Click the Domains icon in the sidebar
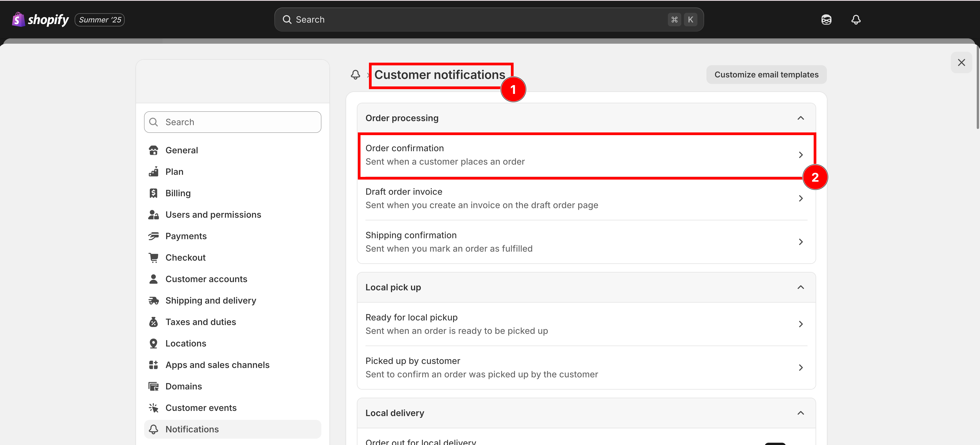The image size is (980, 445). [153, 387]
